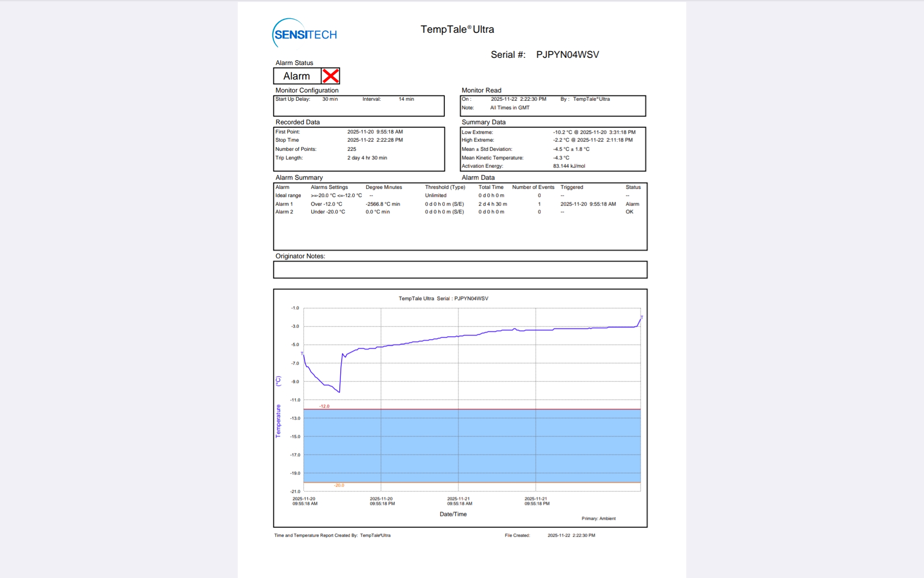Click the Primary: Ambient legend text
The height and width of the screenshot is (578, 924).
[x=598, y=519]
